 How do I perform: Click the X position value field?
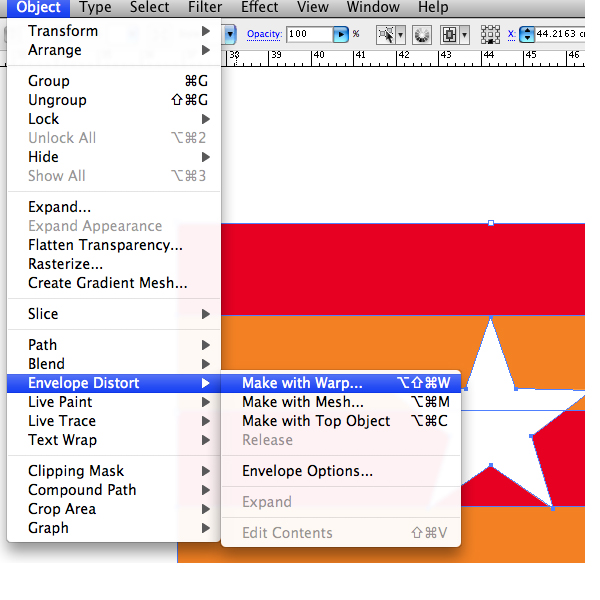560,34
